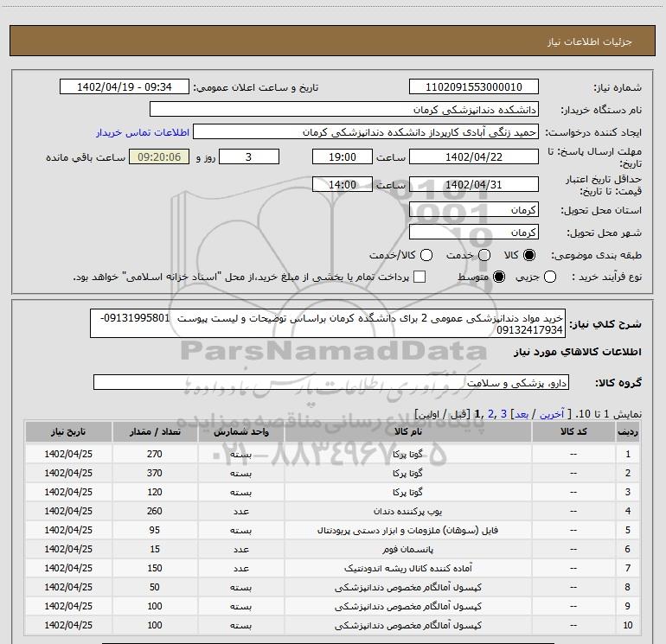Image resolution: width=666 pixels, height=644 pixels.
Task: Click the goods group field دارو، پزشکی و سلامت
Action: click(331, 382)
